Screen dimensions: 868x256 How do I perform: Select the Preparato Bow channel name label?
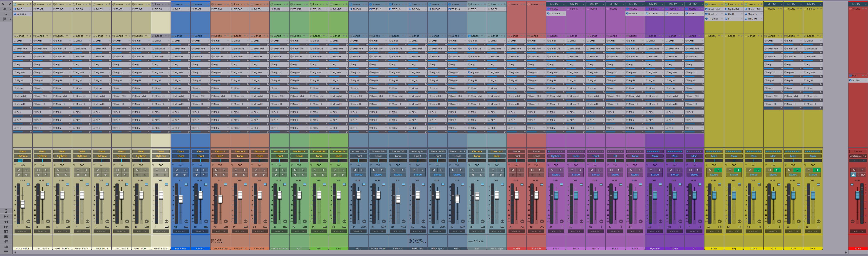click(279, 249)
